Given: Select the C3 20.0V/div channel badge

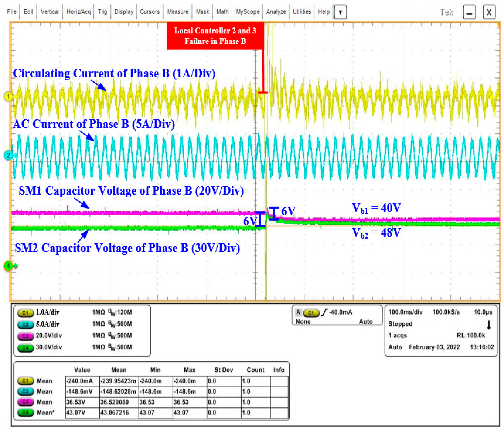Looking at the screenshot, I should tap(25, 336).
